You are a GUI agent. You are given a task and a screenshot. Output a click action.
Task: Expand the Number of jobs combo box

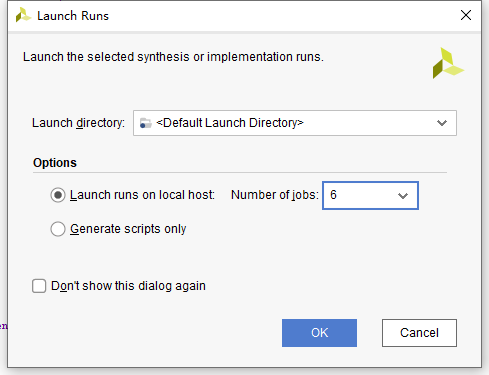403,196
